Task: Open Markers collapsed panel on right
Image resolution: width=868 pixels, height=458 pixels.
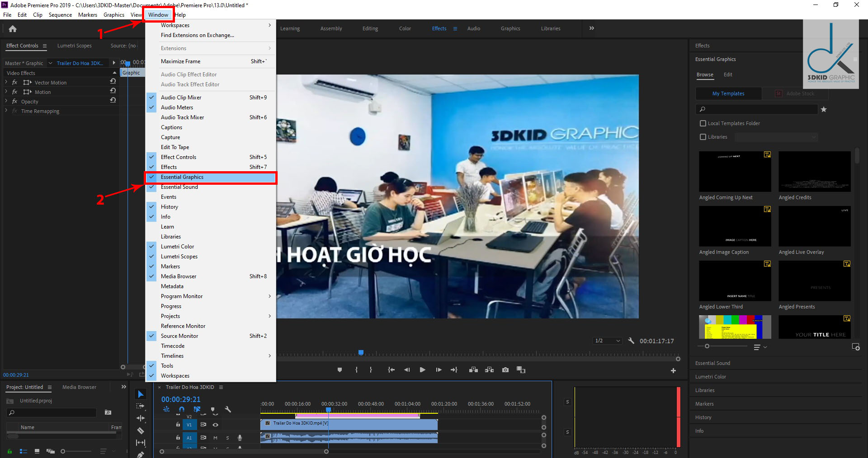Action: point(704,404)
